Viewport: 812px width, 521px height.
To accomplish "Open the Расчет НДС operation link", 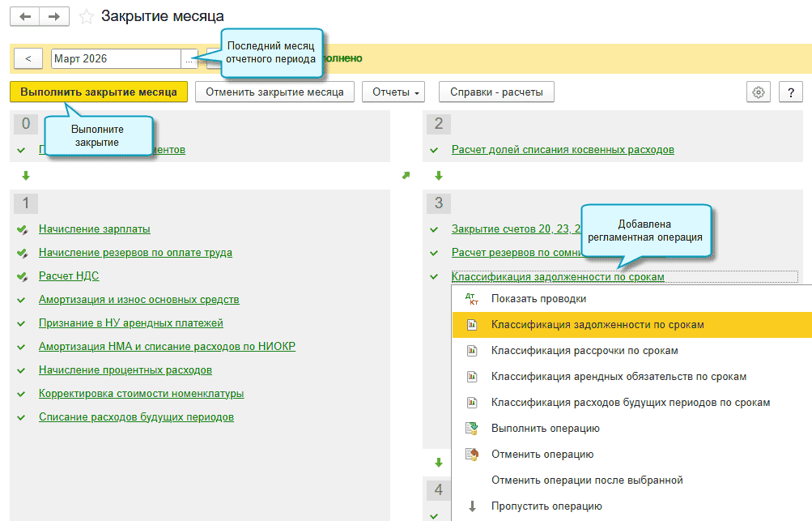I will 69,276.
